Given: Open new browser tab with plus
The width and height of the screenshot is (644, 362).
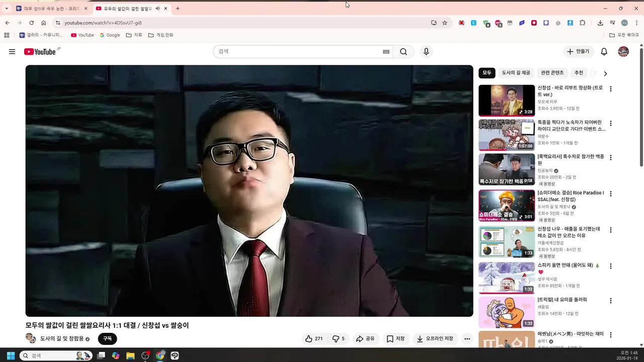Looking at the screenshot, I should click(x=178, y=9).
